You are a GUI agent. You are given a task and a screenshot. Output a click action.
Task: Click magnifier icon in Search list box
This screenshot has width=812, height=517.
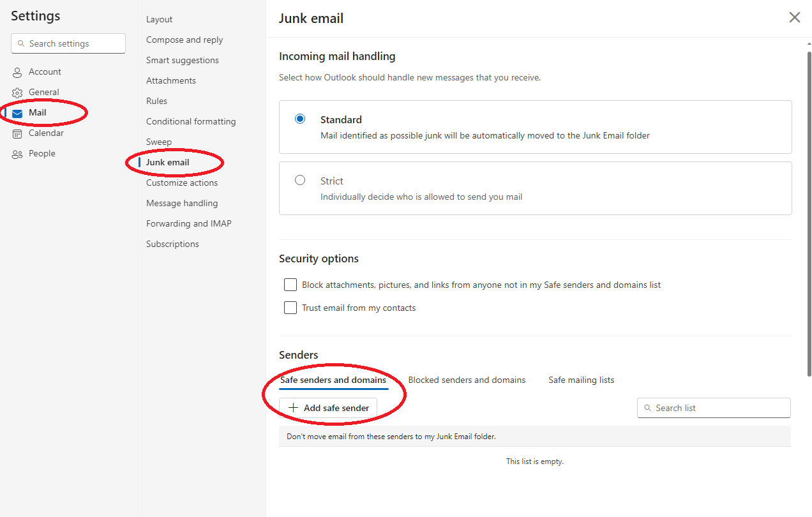[x=648, y=408]
